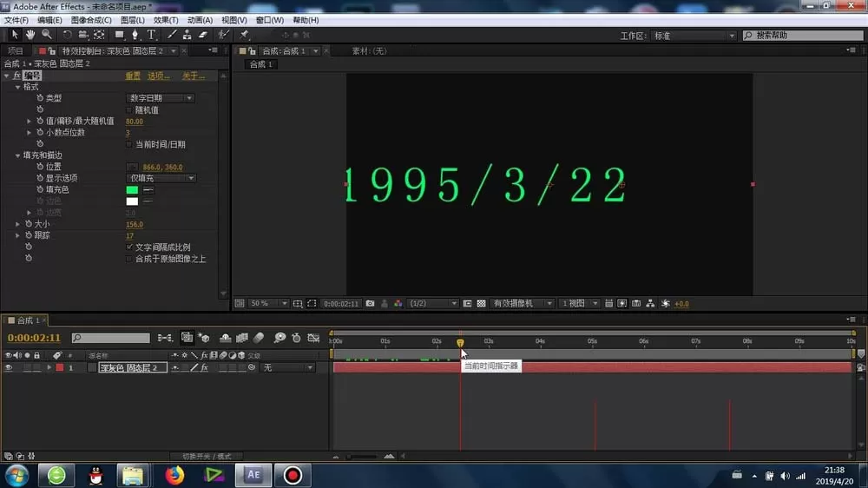The width and height of the screenshot is (868, 488).
Task: Select the Rectangle shape tool
Action: [119, 35]
